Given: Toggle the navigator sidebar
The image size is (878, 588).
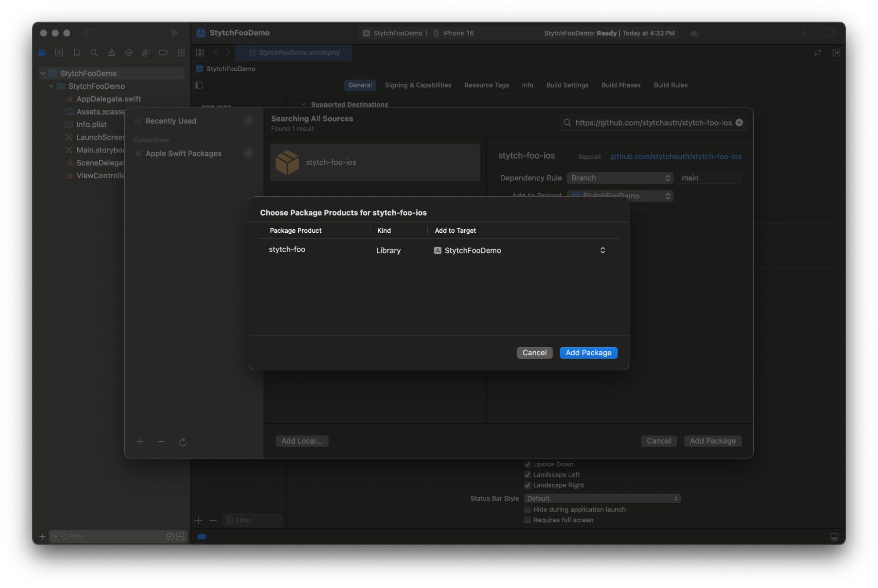Looking at the screenshot, I should pyautogui.click(x=89, y=33).
